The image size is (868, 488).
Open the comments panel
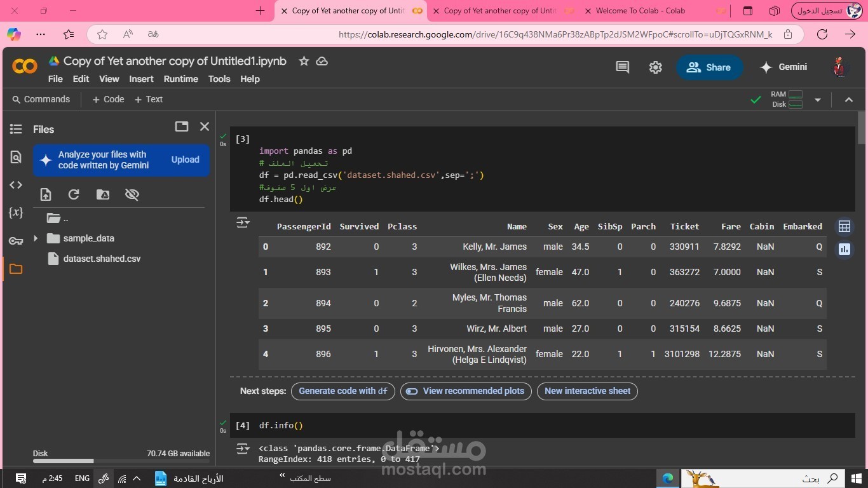(x=622, y=67)
